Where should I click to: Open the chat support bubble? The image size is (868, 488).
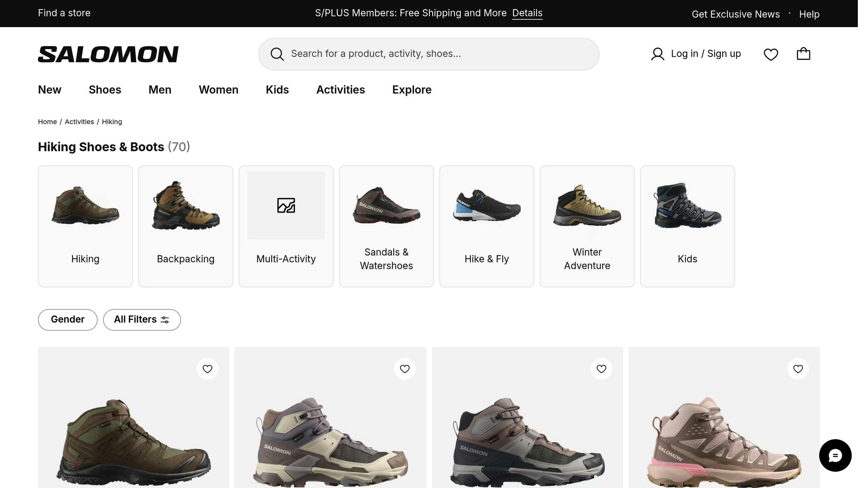tap(835, 455)
